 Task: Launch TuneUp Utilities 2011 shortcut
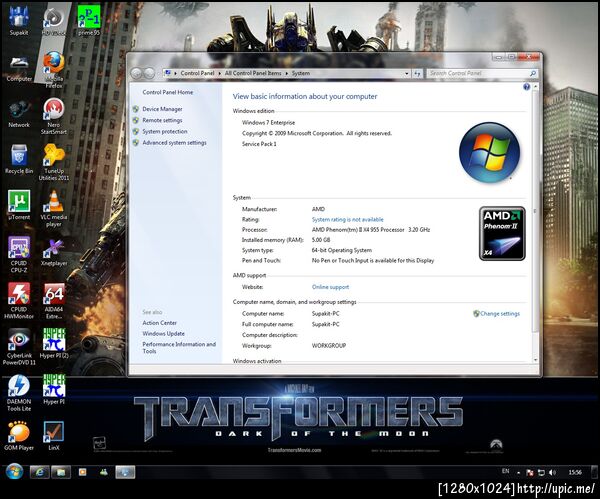[x=54, y=162]
